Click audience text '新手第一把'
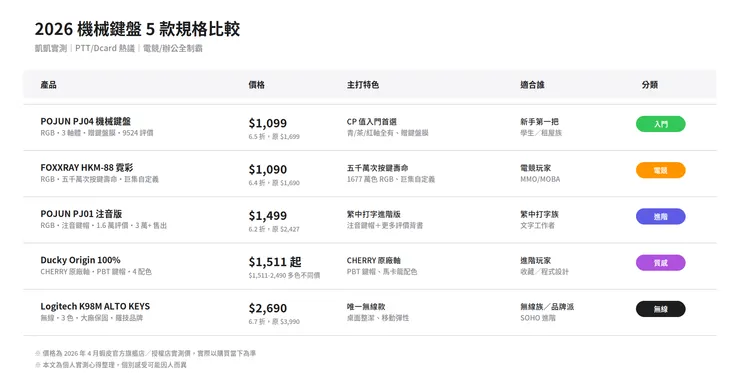Viewport: 740px width, 382px height. [539, 122]
